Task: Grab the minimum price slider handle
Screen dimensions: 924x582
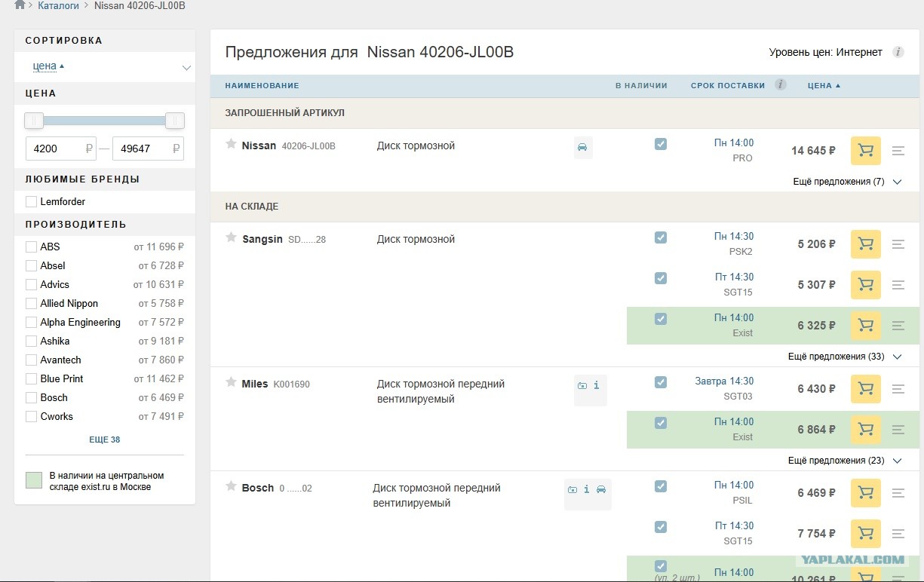Action: coord(34,121)
